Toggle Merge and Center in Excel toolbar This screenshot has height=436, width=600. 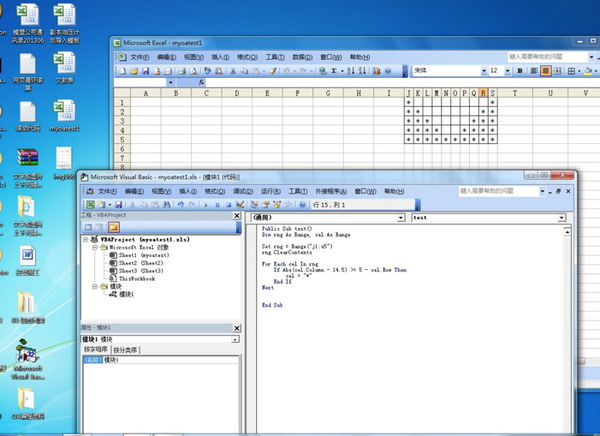point(557,71)
